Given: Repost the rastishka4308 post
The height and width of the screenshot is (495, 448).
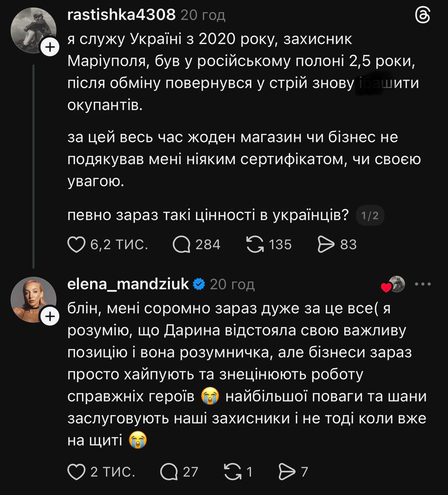Looking at the screenshot, I should (x=255, y=244).
